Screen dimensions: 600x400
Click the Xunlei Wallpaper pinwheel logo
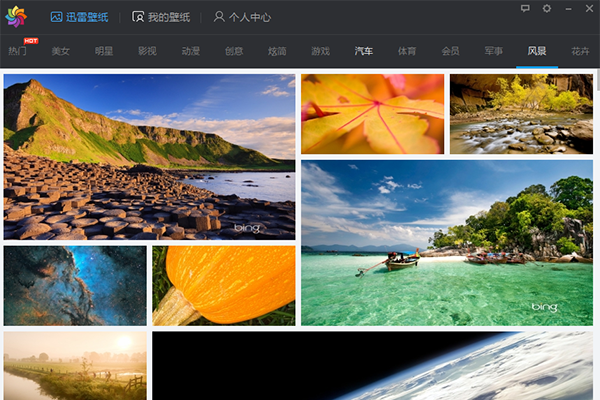point(17,17)
